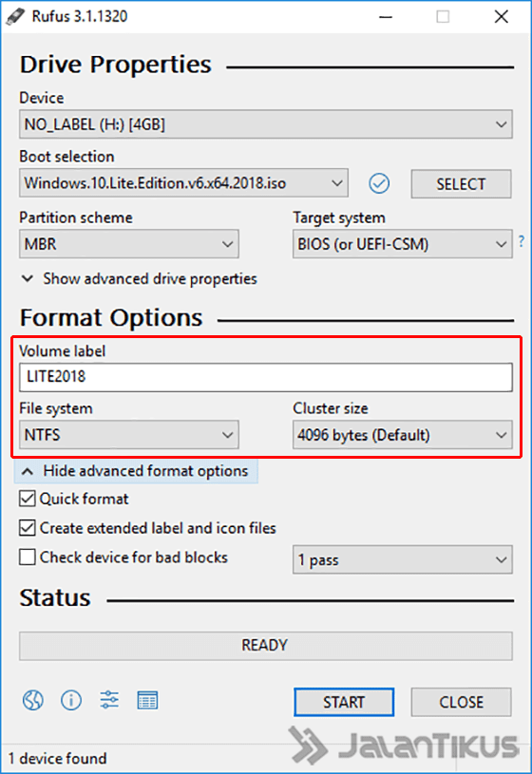Show the log via table icon
Image resolution: width=532 pixels, height=774 pixels.
tap(147, 700)
